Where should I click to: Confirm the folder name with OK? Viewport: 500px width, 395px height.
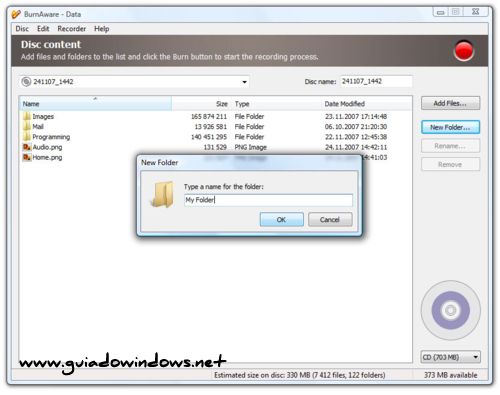click(282, 220)
